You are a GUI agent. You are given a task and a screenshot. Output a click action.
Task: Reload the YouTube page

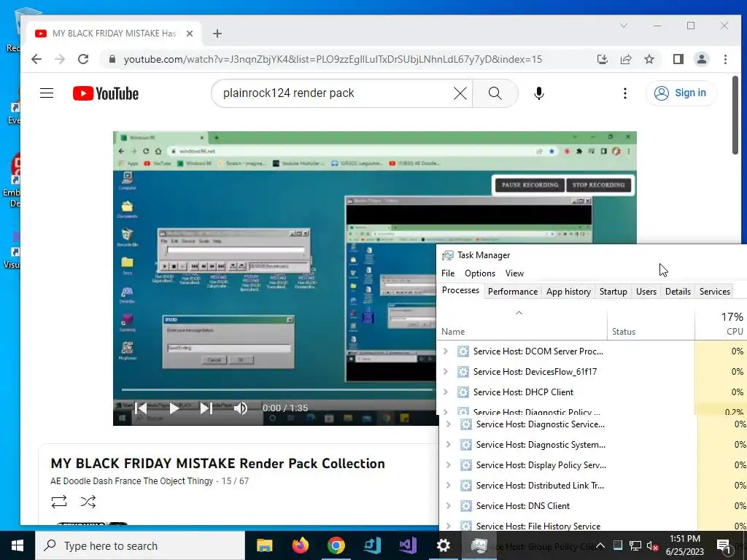click(x=83, y=59)
